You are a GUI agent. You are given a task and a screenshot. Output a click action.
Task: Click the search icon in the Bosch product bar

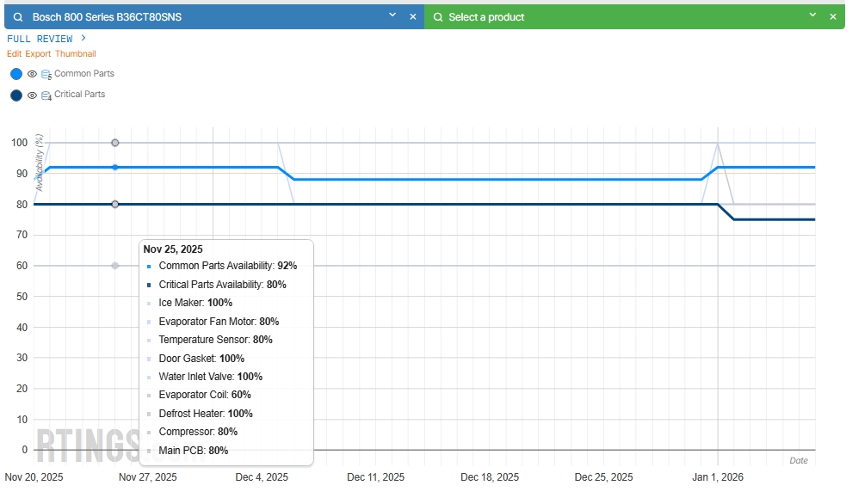click(x=18, y=17)
